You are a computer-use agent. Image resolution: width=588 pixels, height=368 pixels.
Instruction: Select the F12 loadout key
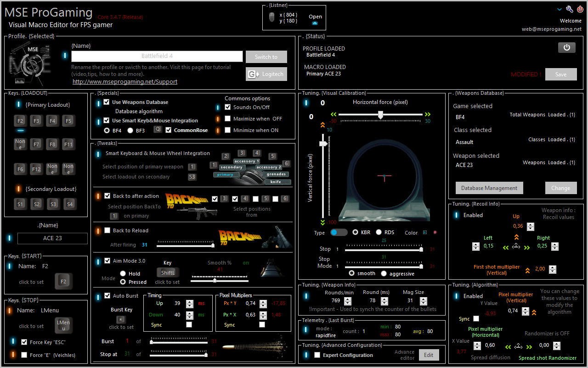[x=36, y=169]
